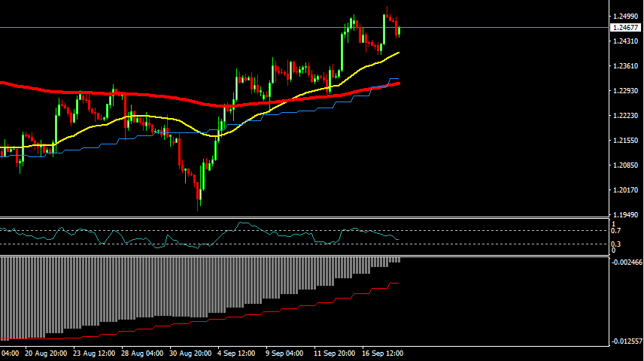Click the 1.20850 price axis label
644x361 pixels.
tap(625, 165)
